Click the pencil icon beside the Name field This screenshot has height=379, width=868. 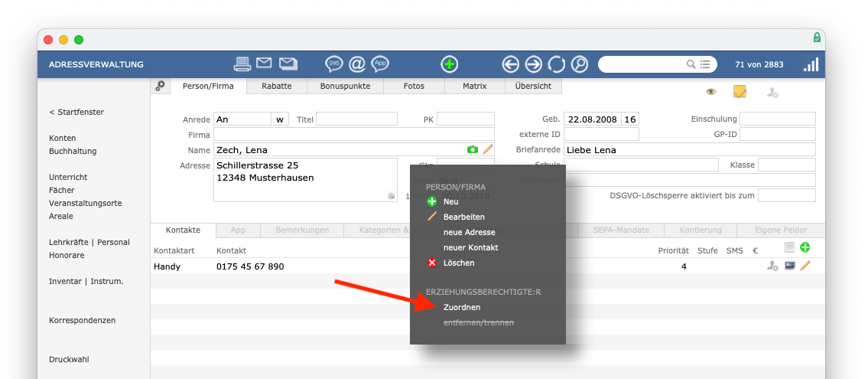pos(488,149)
